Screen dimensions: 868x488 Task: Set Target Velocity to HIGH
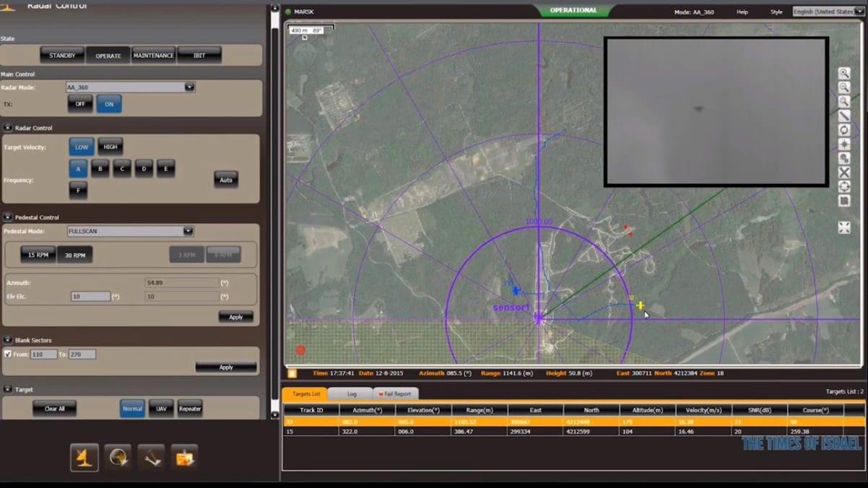pyautogui.click(x=110, y=147)
